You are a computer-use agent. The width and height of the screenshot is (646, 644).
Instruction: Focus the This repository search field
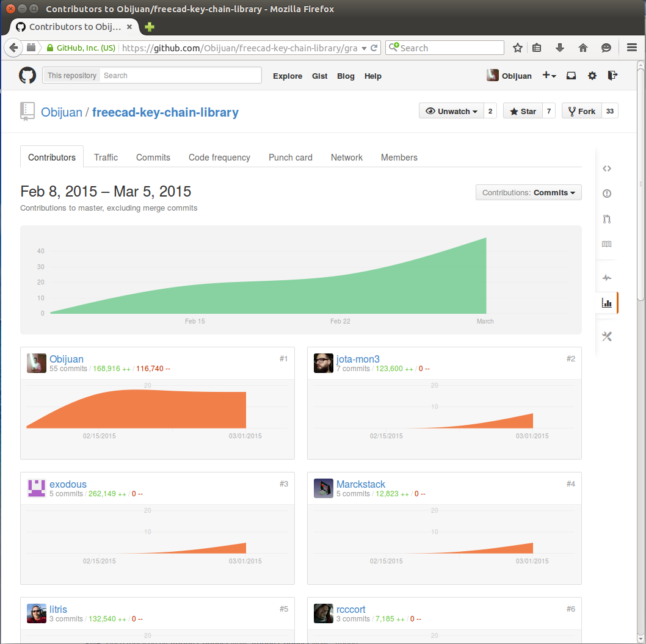(x=181, y=76)
